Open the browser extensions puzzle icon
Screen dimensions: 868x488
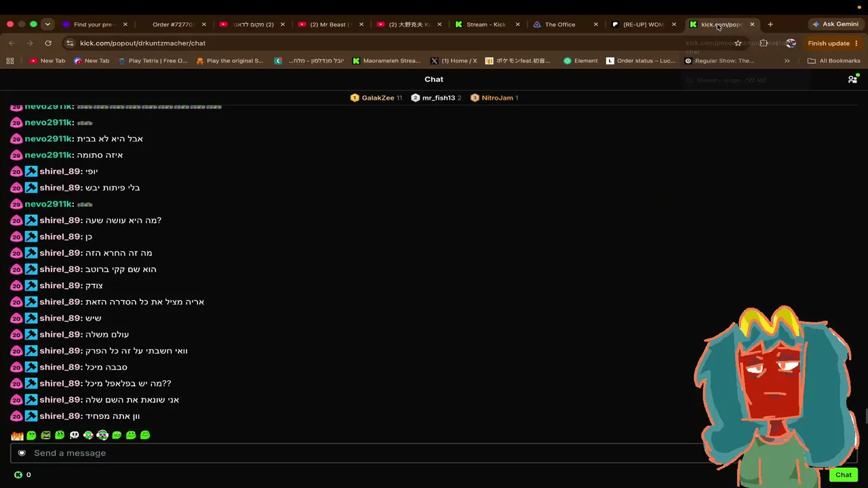click(x=764, y=43)
